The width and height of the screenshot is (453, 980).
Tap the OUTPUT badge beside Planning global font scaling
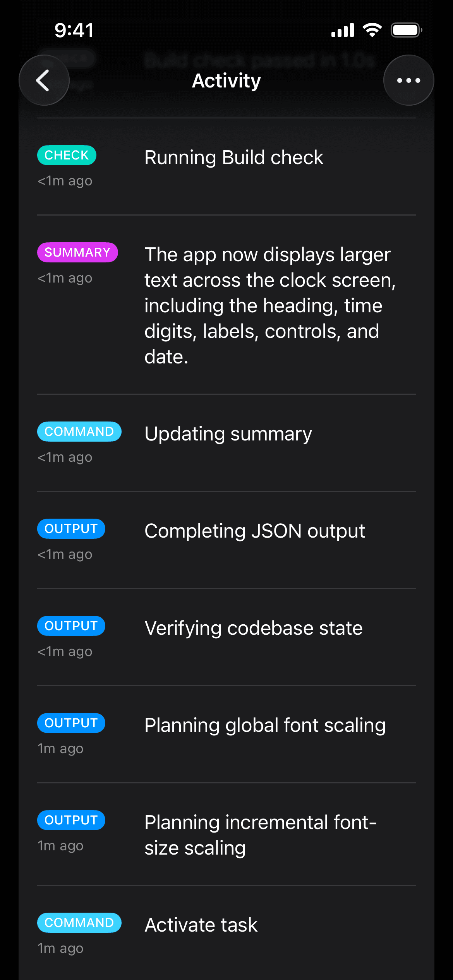[x=70, y=723]
